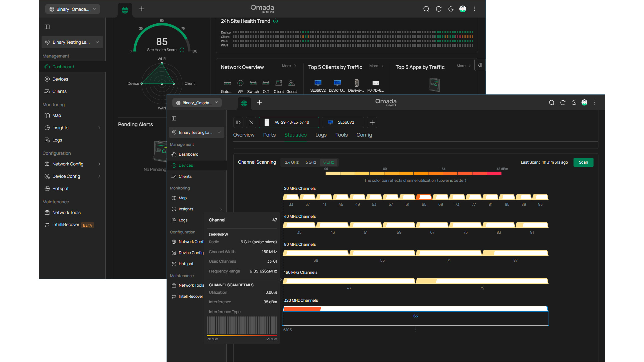Image resolution: width=644 pixels, height=362 pixels.
Task: Switch to Statistics tab
Action: [296, 135]
